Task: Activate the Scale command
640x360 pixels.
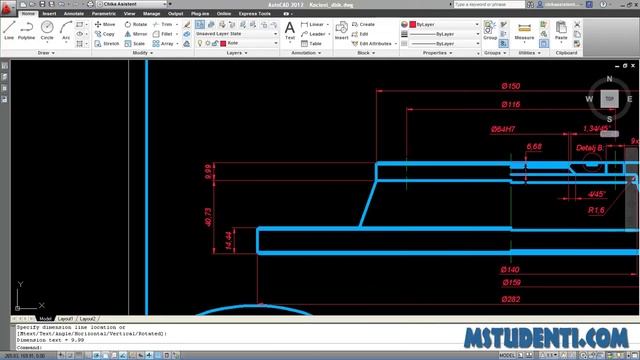Action: 135,43
